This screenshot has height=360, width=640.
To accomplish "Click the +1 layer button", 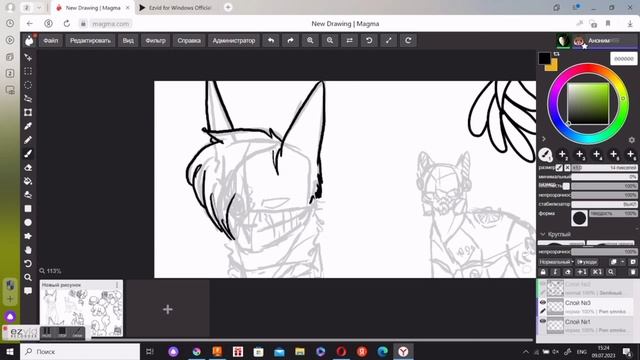I will click(582, 272).
